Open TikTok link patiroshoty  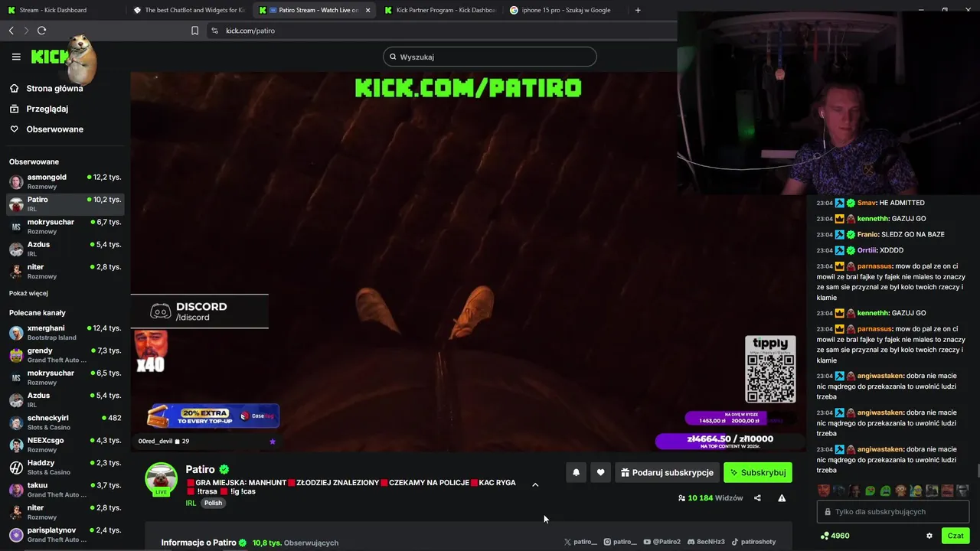753,542
